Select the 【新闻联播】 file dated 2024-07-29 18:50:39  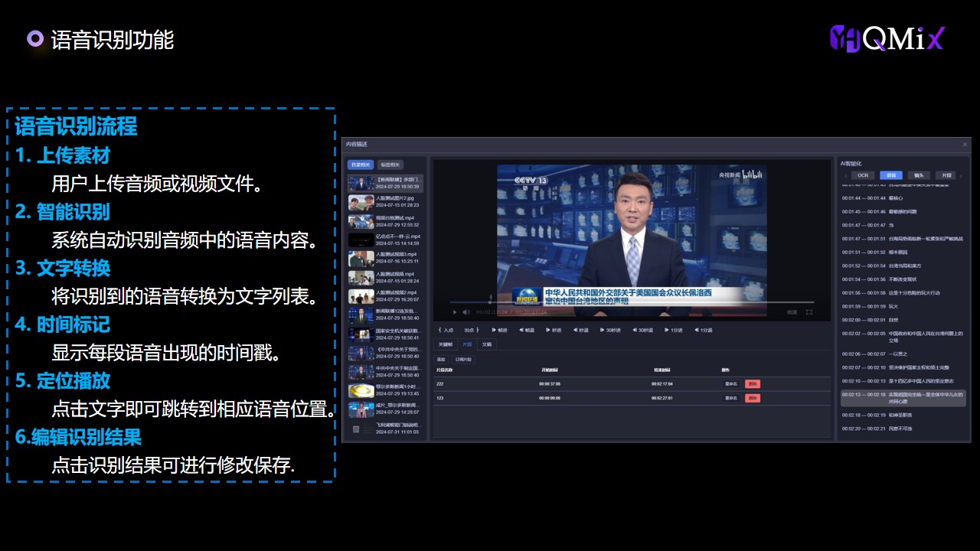point(386,184)
